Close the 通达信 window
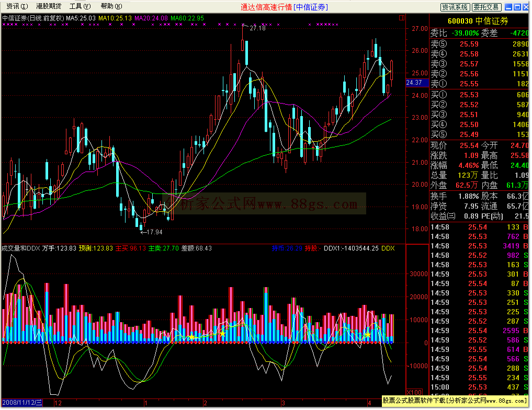Image resolution: width=532 pixels, height=410 pixels. [526, 7]
